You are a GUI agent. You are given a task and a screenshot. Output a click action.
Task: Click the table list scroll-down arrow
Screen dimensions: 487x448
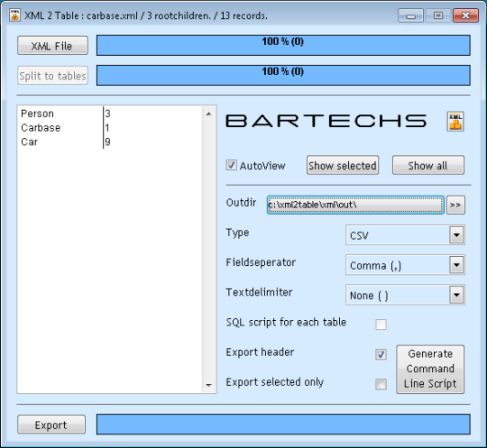(x=208, y=385)
